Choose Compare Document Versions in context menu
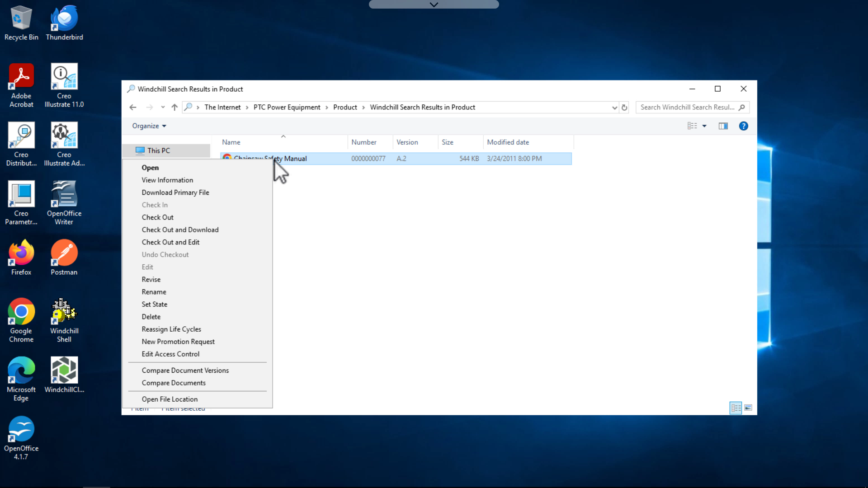The image size is (868, 488). click(185, 370)
